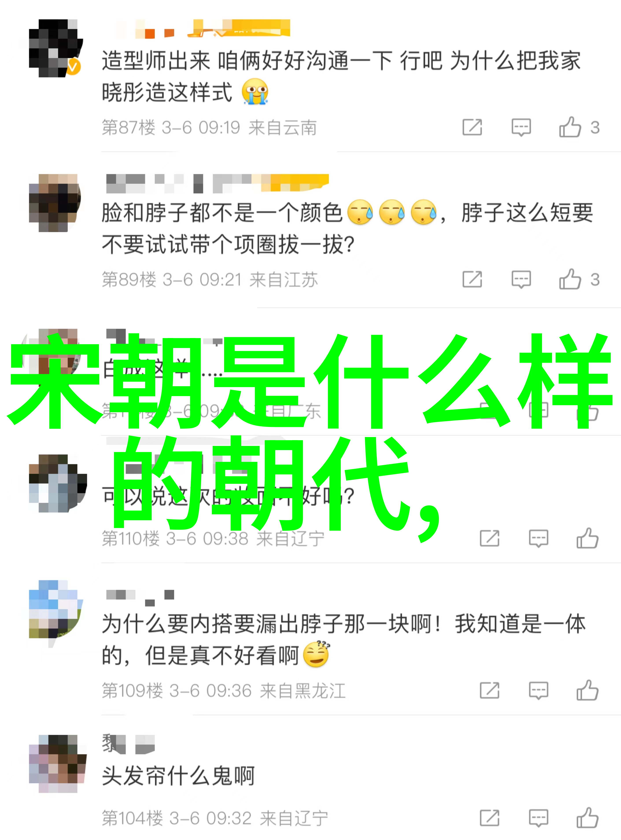Reply to the floor 89 comment

tap(521, 280)
